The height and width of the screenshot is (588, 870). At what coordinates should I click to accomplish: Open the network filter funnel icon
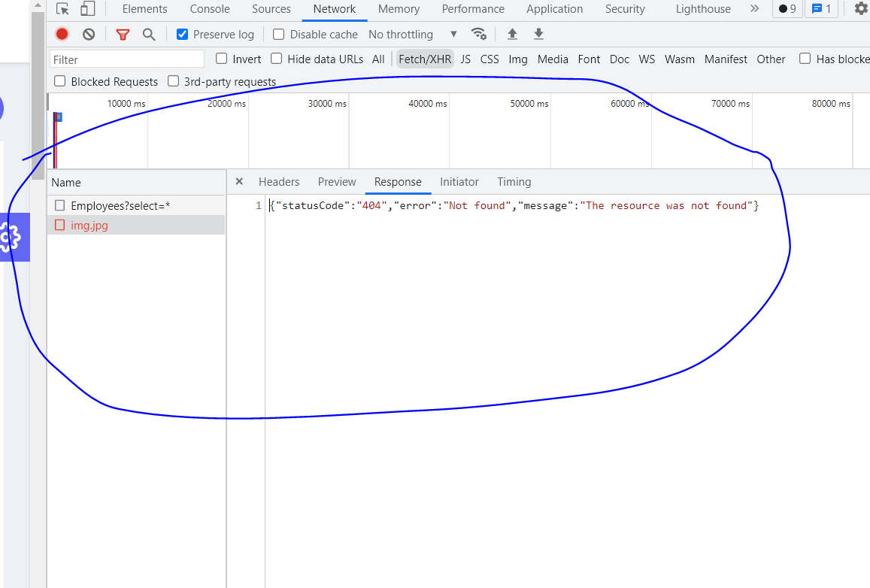[123, 34]
